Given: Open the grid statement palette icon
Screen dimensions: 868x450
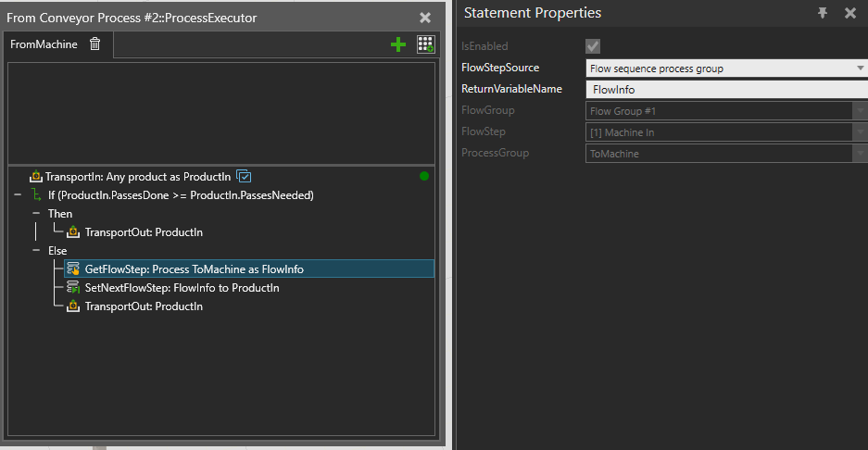Looking at the screenshot, I should tap(425, 44).
